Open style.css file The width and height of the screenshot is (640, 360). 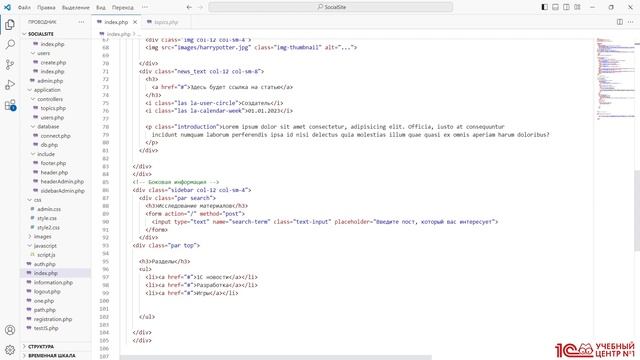(47, 218)
